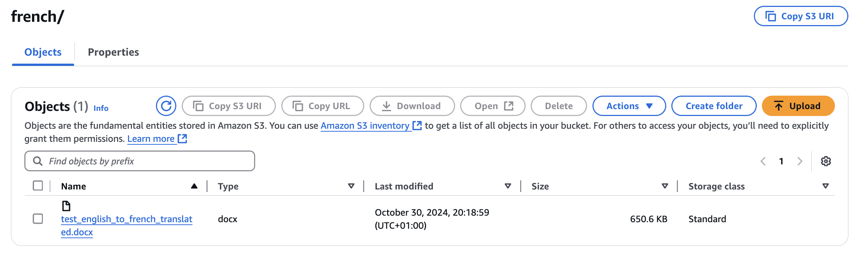
Task: Click the refresh objects icon
Action: pyautogui.click(x=166, y=106)
